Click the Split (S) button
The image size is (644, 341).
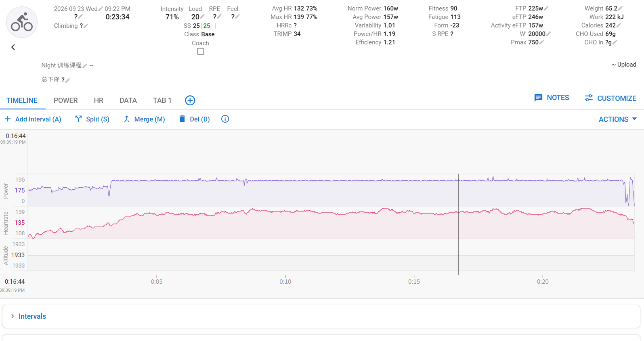click(92, 119)
